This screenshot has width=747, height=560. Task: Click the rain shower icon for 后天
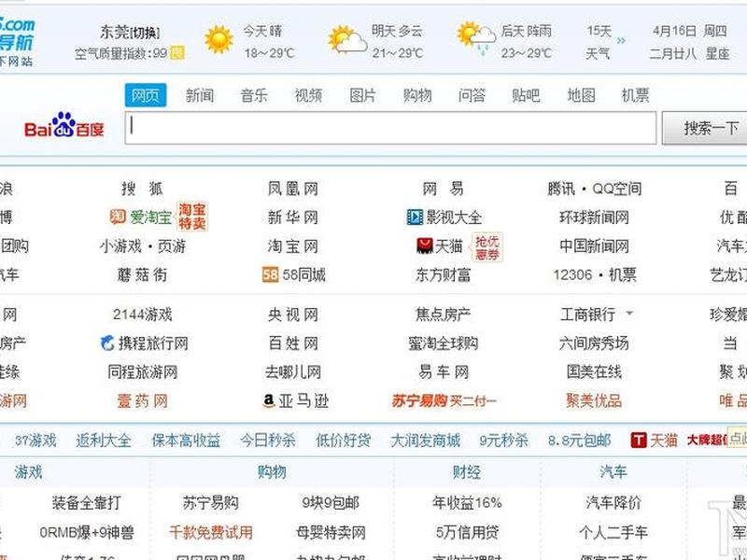point(476,38)
